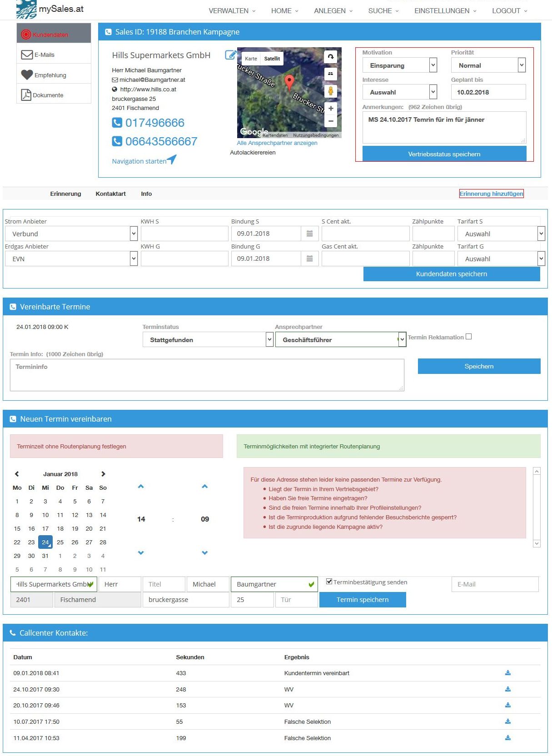The image size is (552, 756).
Task: Increase the appointment hour with up arrow
Action: coord(141,487)
